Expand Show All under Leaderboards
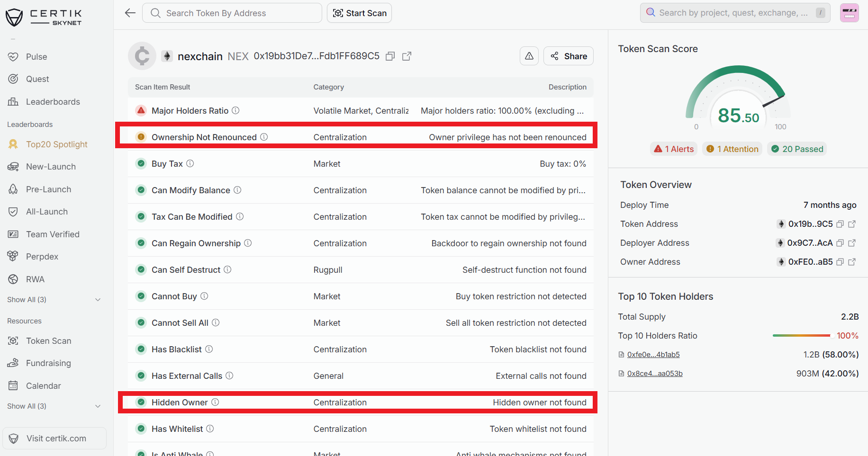The width and height of the screenshot is (868, 456). pos(54,300)
